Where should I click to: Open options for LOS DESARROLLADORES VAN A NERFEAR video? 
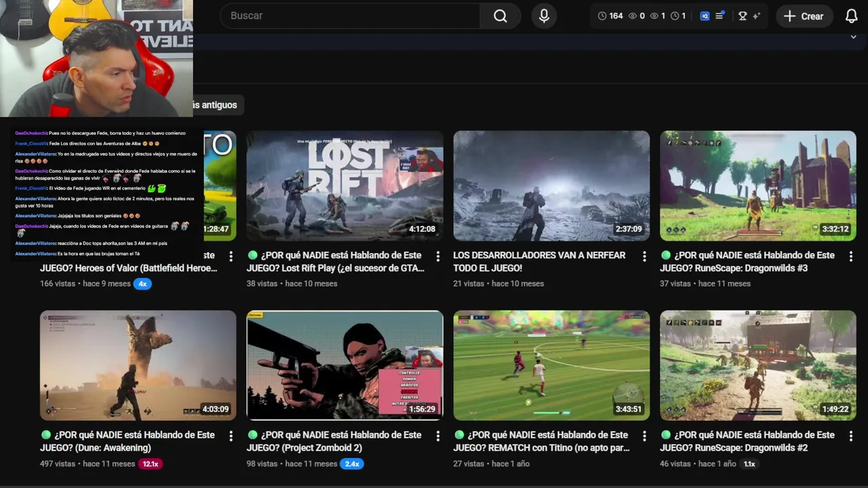coord(644,256)
